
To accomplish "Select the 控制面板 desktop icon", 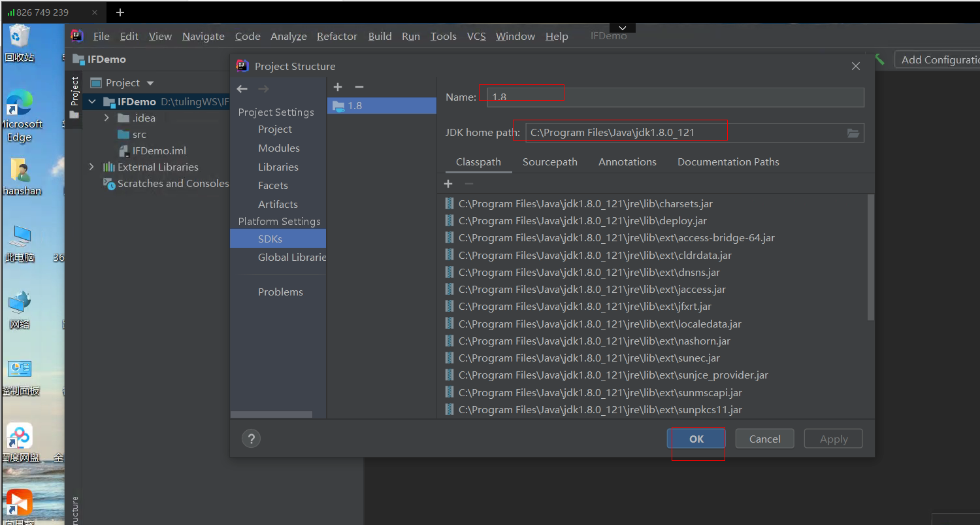I will 20,377.
